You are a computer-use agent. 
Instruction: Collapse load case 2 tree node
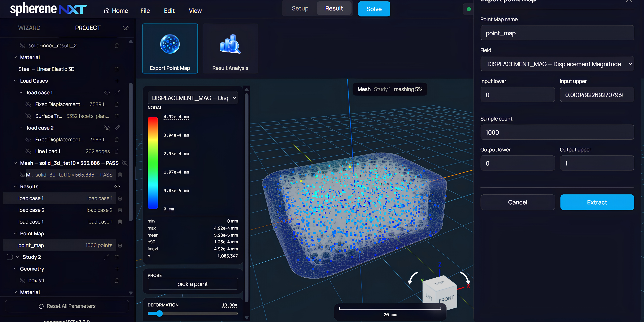(x=21, y=128)
